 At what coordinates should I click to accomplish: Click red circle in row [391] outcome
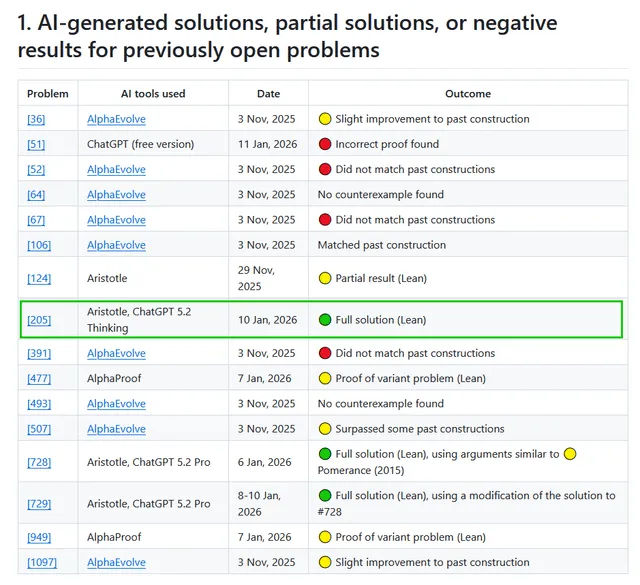click(325, 354)
